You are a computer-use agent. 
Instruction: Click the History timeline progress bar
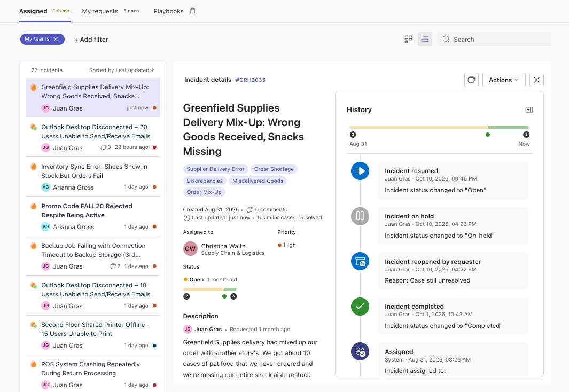coord(439,127)
